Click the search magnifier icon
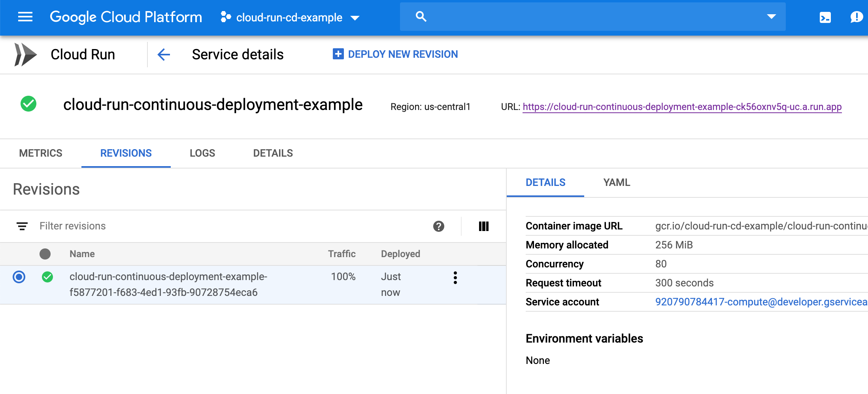This screenshot has height=394, width=868. [421, 17]
